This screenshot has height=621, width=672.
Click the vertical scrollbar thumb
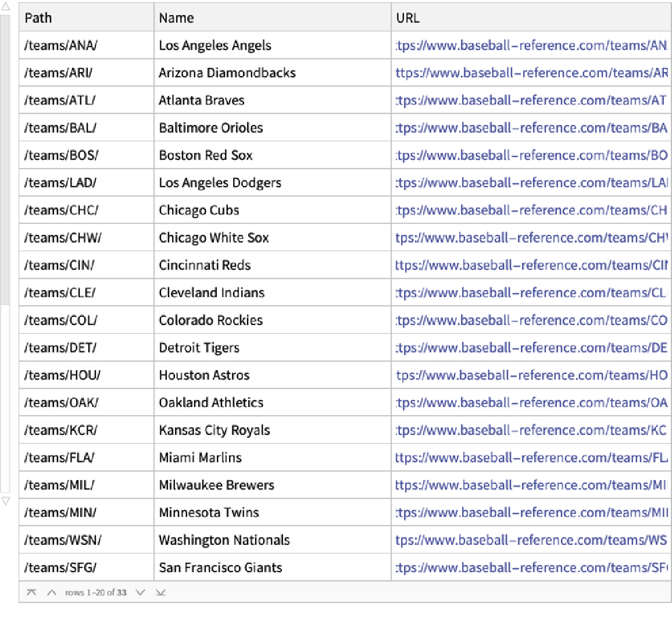[x=5, y=160]
